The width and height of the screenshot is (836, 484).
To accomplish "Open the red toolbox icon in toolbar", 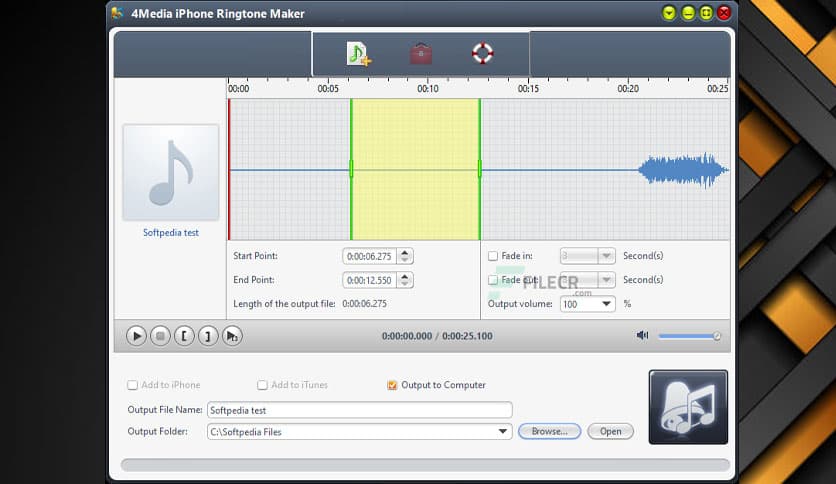I will tap(421, 54).
